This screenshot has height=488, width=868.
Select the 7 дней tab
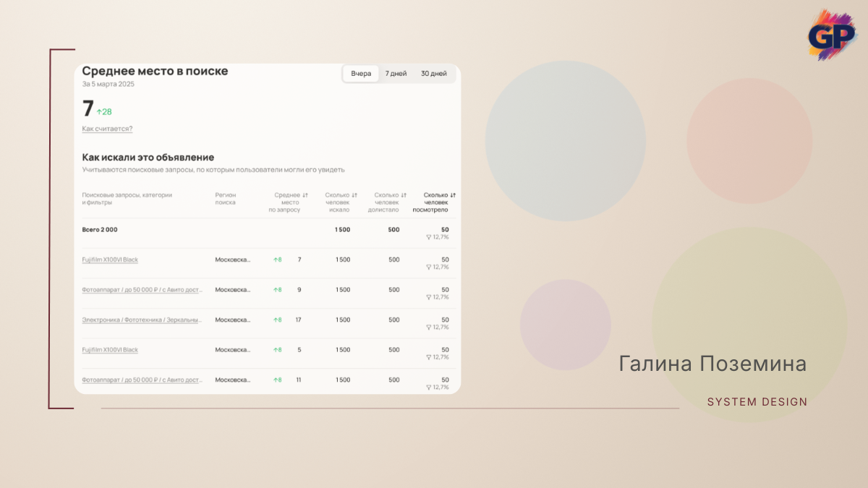click(396, 74)
